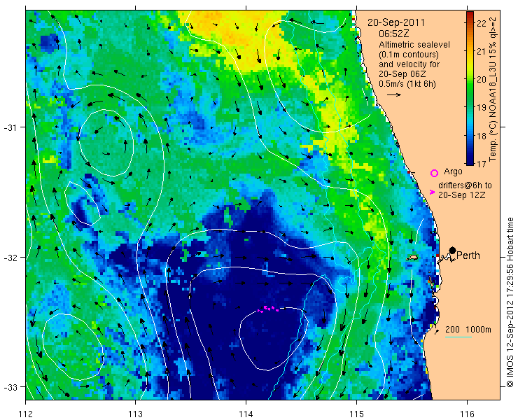Viewport: 518px width, 420px height.
Task: Click the '200 1000m' depth contour label
Action: [468, 330]
